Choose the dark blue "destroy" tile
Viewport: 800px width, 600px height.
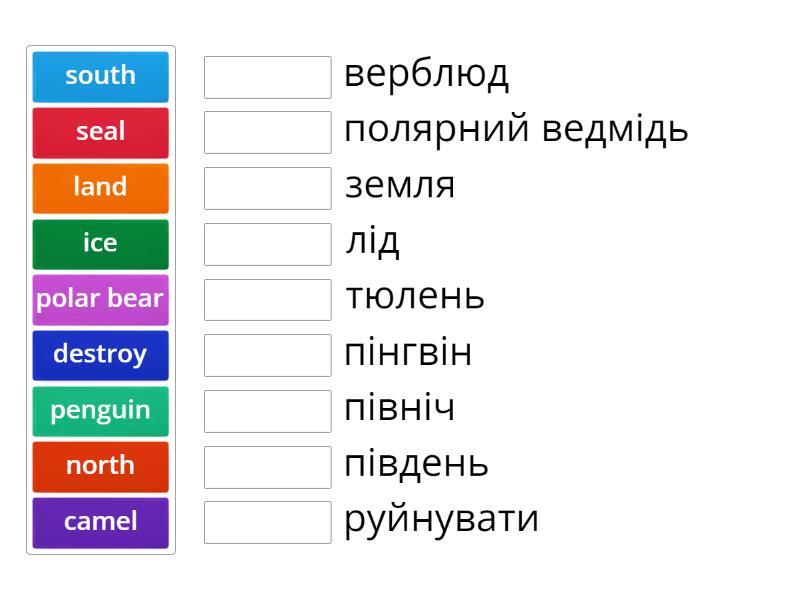click(100, 354)
